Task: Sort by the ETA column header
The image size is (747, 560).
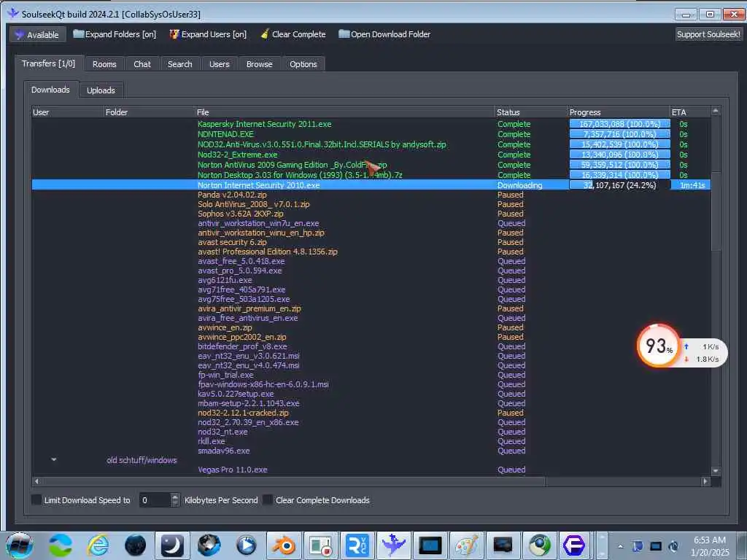Action: (690, 112)
